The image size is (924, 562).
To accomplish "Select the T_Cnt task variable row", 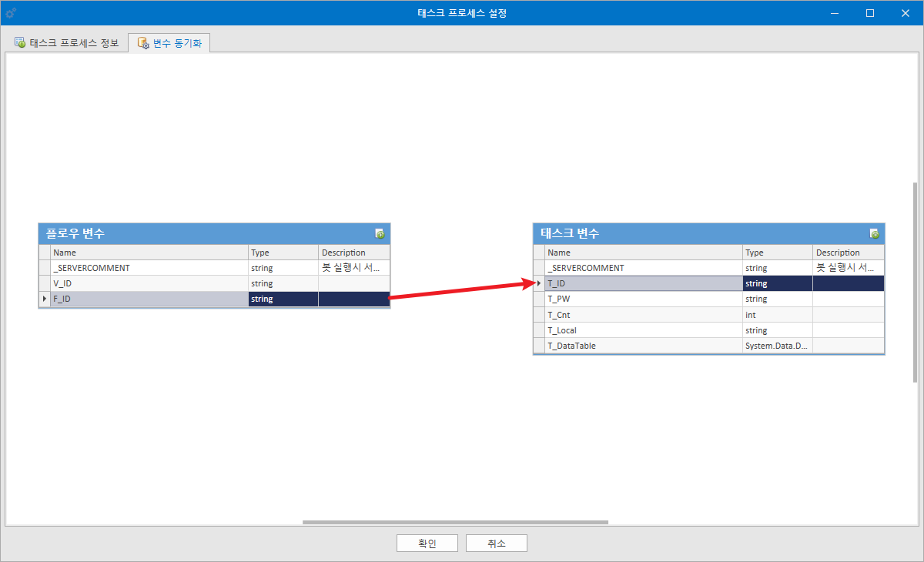I will click(x=709, y=314).
